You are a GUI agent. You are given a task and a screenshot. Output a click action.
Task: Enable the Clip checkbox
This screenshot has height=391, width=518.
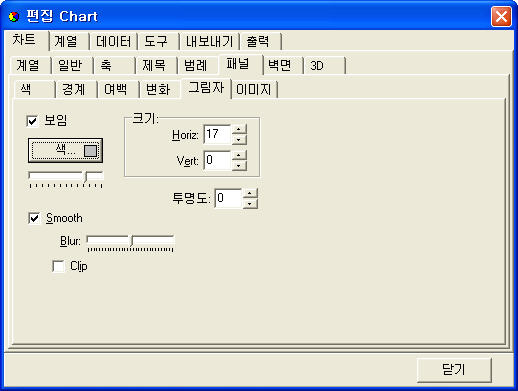[x=58, y=266]
